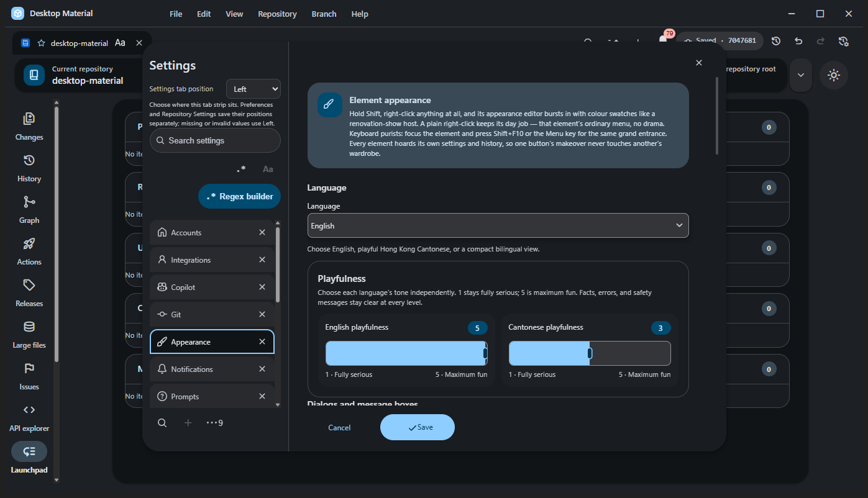Image resolution: width=868 pixels, height=498 pixels.
Task: Click the plus icon below settings tabs
Action: click(188, 423)
